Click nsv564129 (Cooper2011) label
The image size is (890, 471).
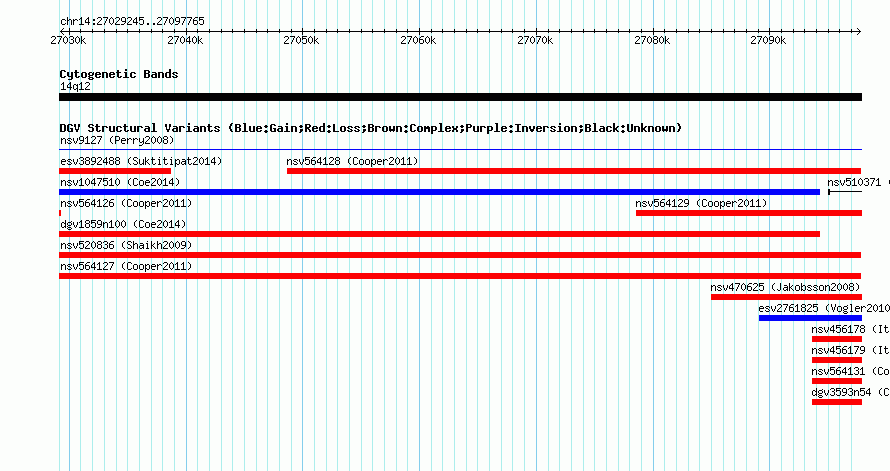701,203
